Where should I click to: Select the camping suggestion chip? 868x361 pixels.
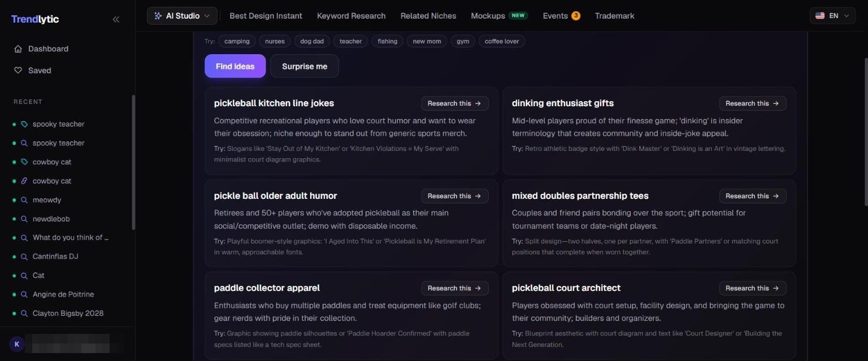pos(237,41)
